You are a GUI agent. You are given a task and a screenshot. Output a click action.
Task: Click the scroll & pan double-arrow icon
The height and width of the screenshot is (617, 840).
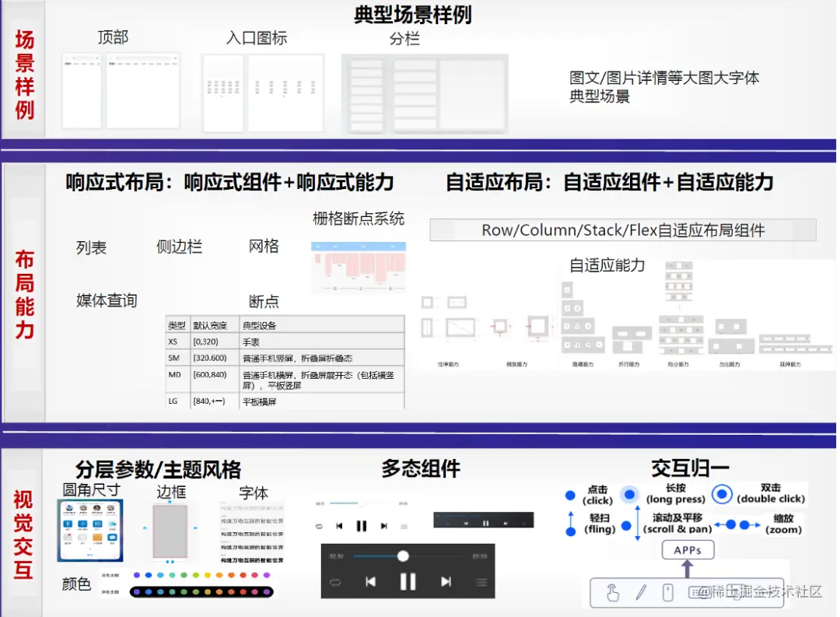637,523
